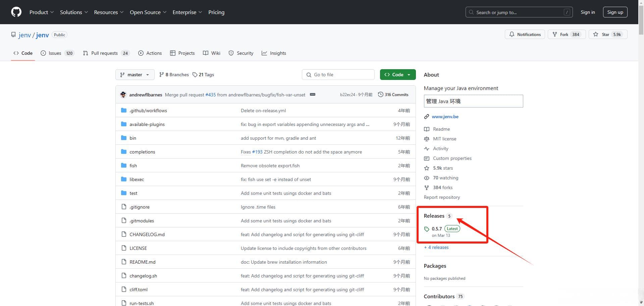Click the cliff.toml file icon

point(124,290)
